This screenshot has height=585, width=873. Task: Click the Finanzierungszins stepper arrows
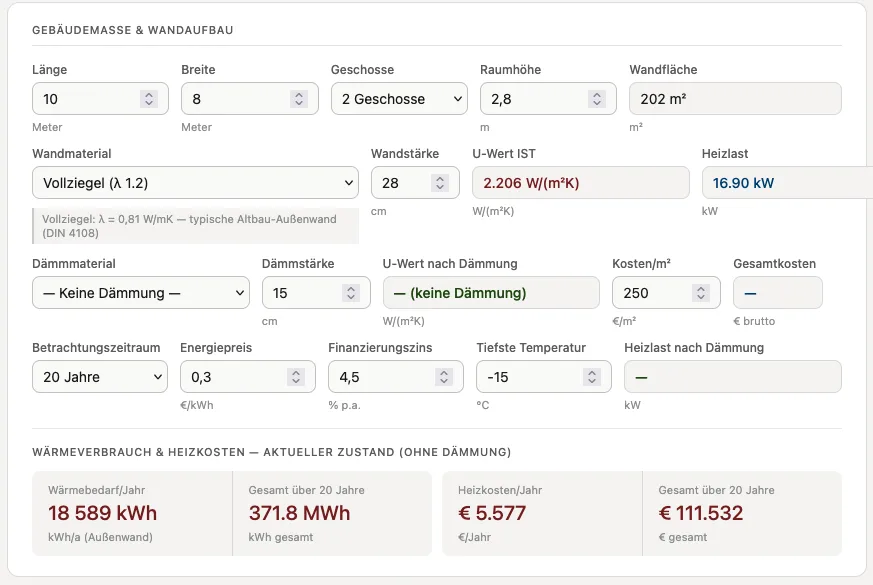click(x=443, y=377)
